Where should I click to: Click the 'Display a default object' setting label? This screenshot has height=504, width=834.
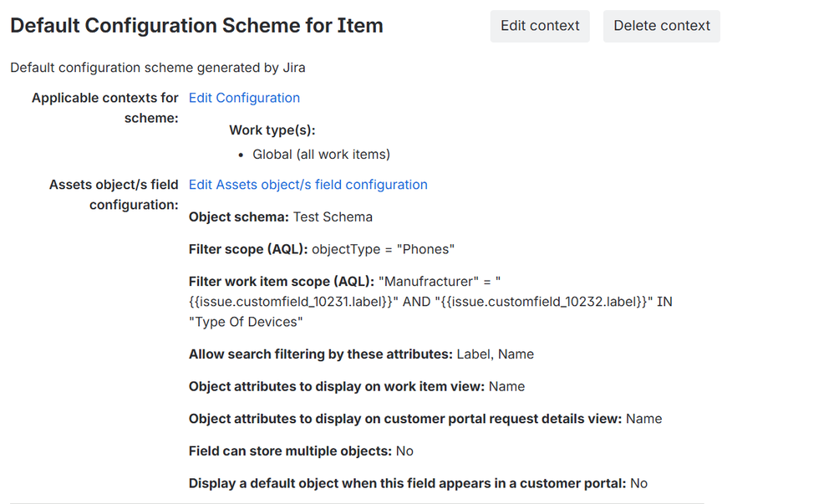click(407, 483)
